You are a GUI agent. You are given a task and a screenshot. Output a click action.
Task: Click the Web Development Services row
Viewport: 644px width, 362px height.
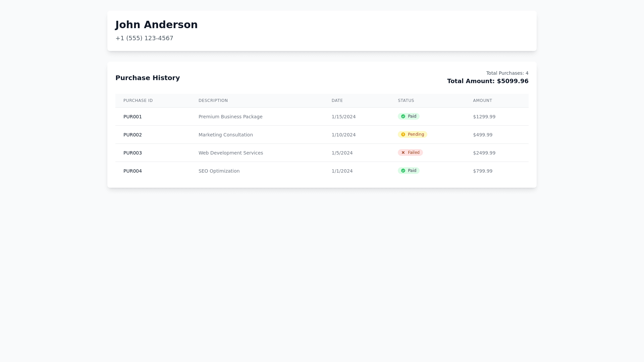[x=231, y=153]
